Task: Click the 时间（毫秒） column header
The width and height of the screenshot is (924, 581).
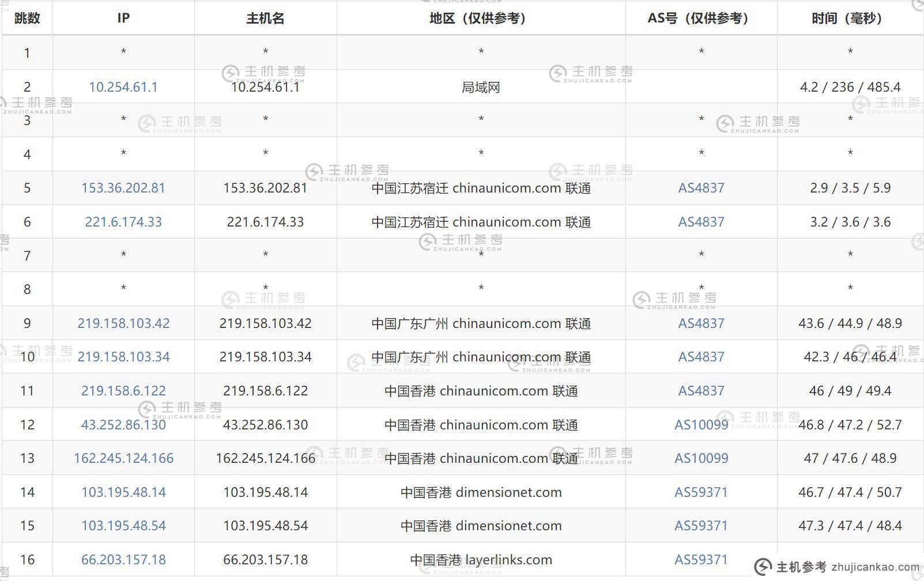Action: pos(850,18)
